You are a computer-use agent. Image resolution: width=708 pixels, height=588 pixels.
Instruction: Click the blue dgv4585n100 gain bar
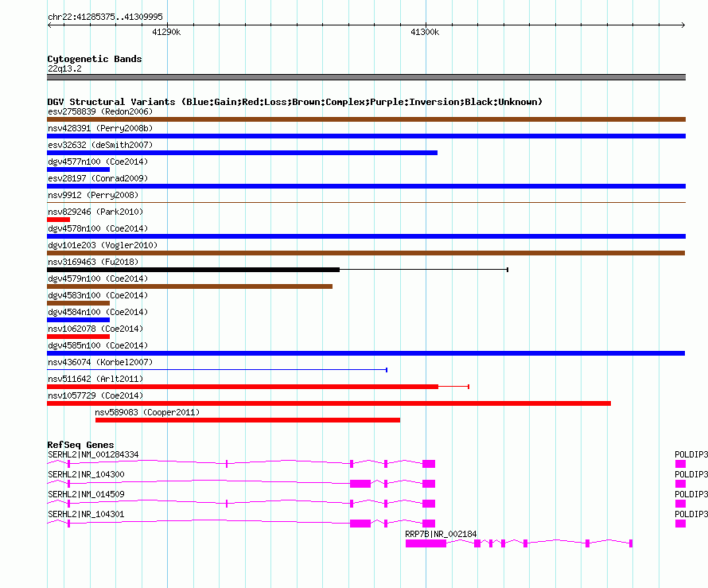point(366,353)
